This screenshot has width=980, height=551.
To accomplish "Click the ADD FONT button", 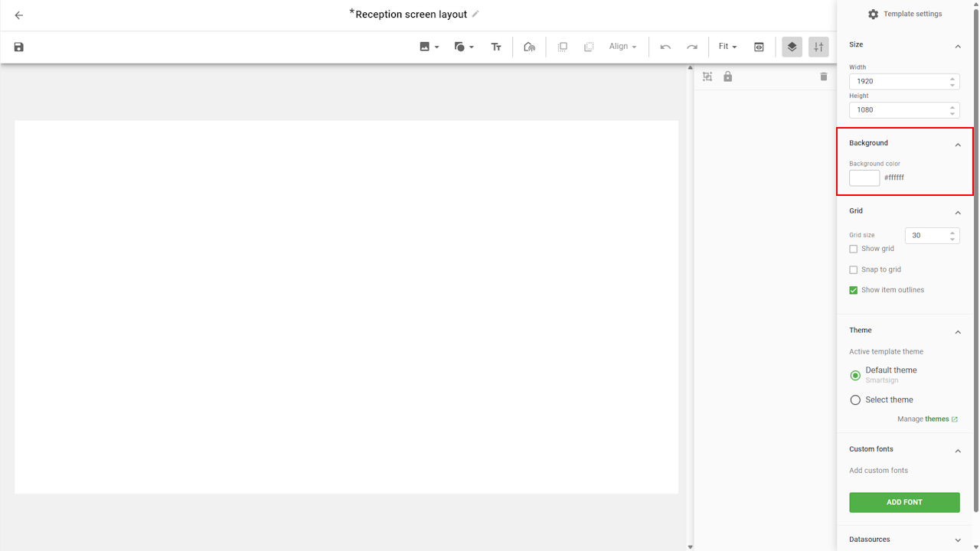I will (x=904, y=502).
